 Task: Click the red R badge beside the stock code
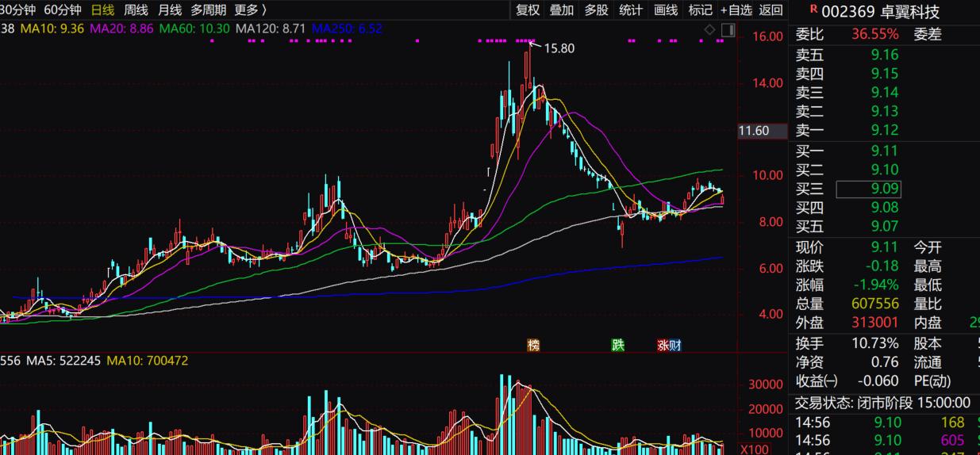tap(813, 10)
